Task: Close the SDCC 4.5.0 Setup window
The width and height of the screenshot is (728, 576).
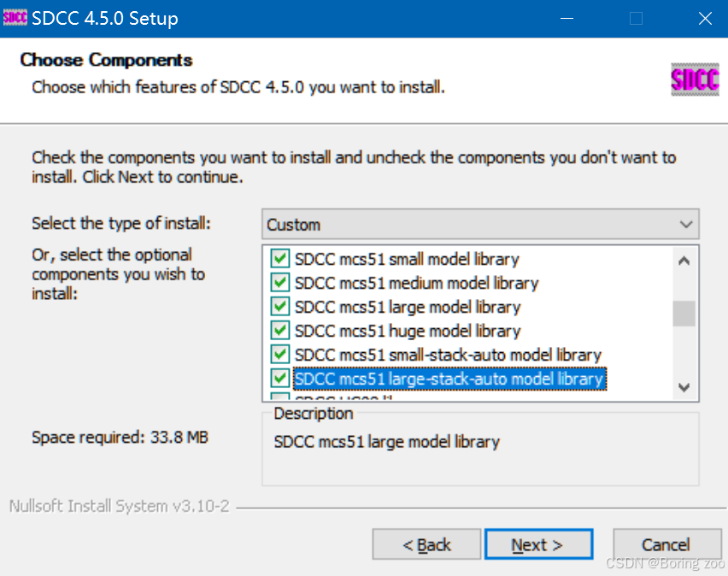Action: coord(705,19)
